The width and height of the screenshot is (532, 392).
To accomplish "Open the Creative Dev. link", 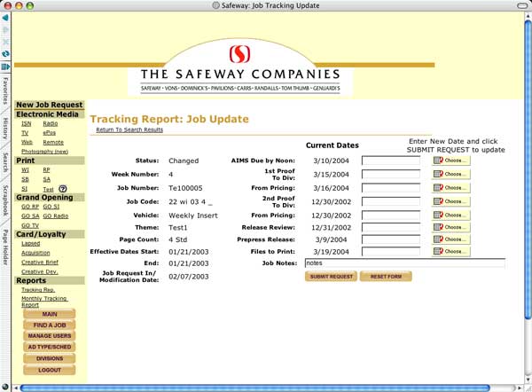I will [x=40, y=271].
